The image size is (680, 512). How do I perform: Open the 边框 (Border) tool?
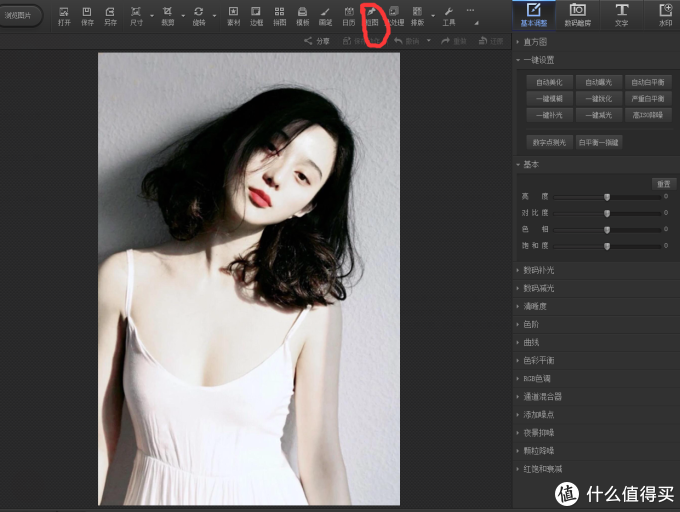(257, 15)
